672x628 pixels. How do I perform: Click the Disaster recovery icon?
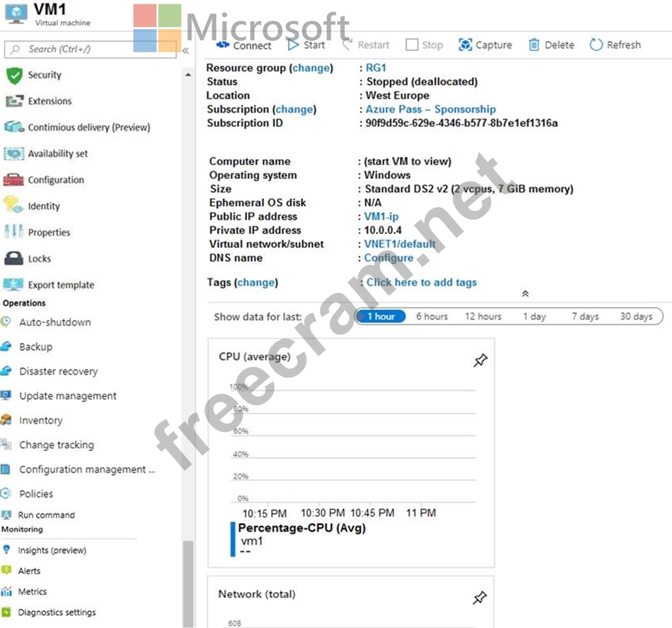pos(6,371)
